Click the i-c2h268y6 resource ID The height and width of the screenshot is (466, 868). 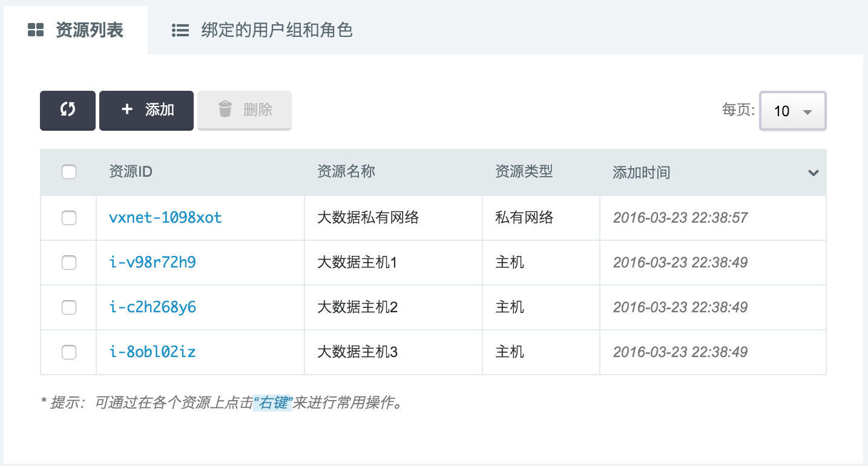[153, 307]
